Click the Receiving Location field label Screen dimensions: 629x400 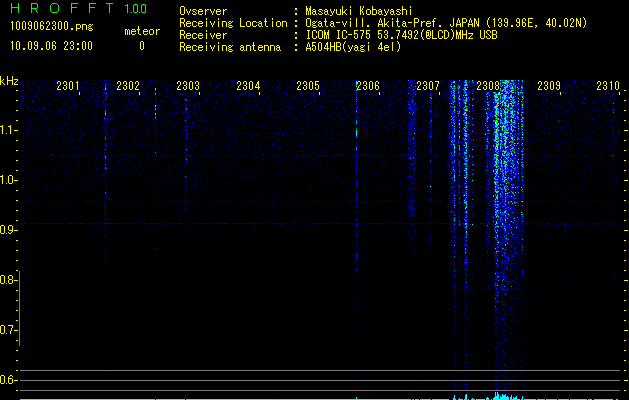pos(233,23)
